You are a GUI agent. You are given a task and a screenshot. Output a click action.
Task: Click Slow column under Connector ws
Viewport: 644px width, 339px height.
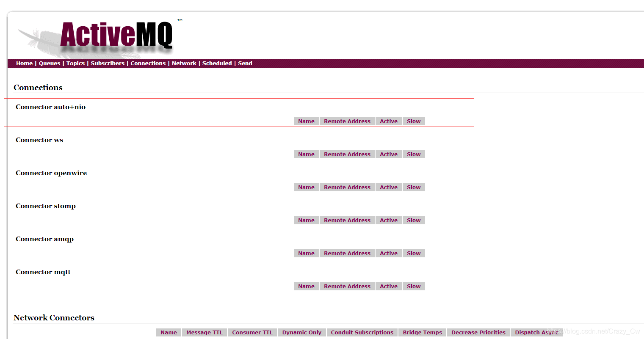point(414,154)
